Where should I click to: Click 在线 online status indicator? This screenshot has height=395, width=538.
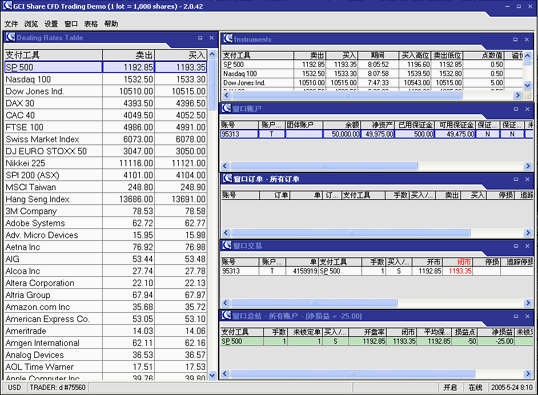click(x=475, y=387)
